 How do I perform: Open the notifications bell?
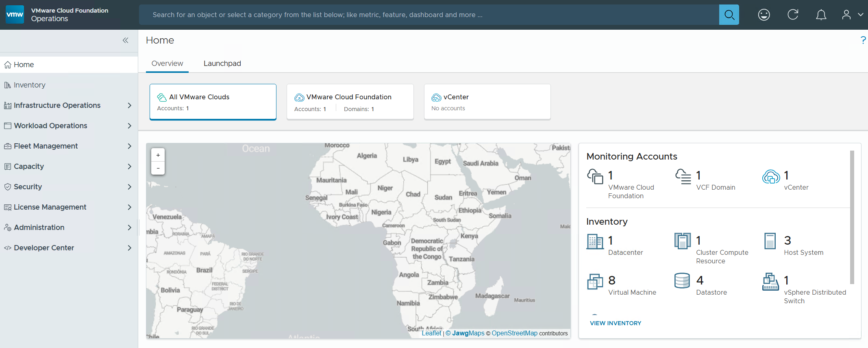pyautogui.click(x=821, y=15)
